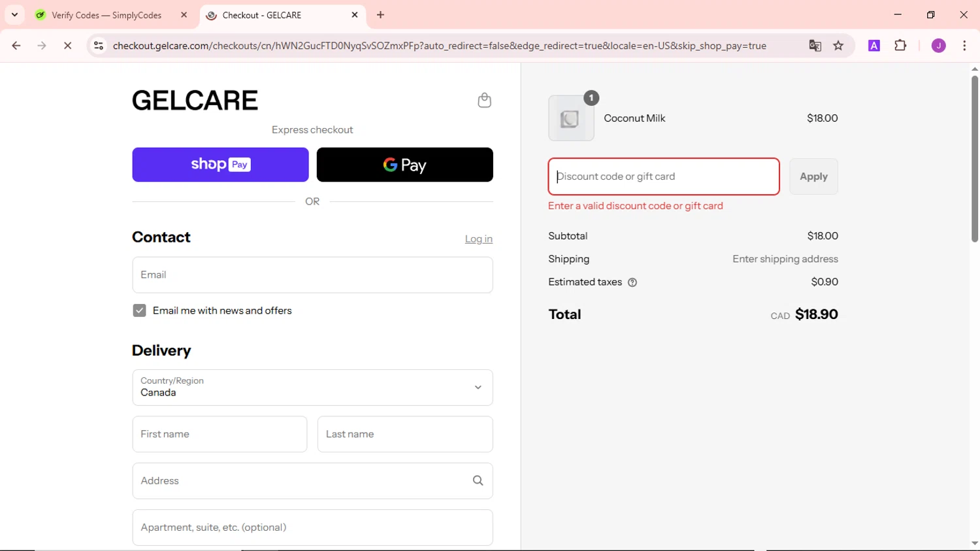The height and width of the screenshot is (551, 980).
Task: Expand the Country/Region dropdown
Action: click(x=312, y=388)
